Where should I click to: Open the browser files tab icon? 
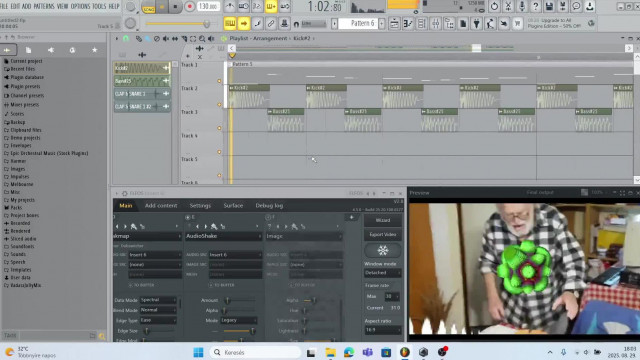(x=28, y=50)
